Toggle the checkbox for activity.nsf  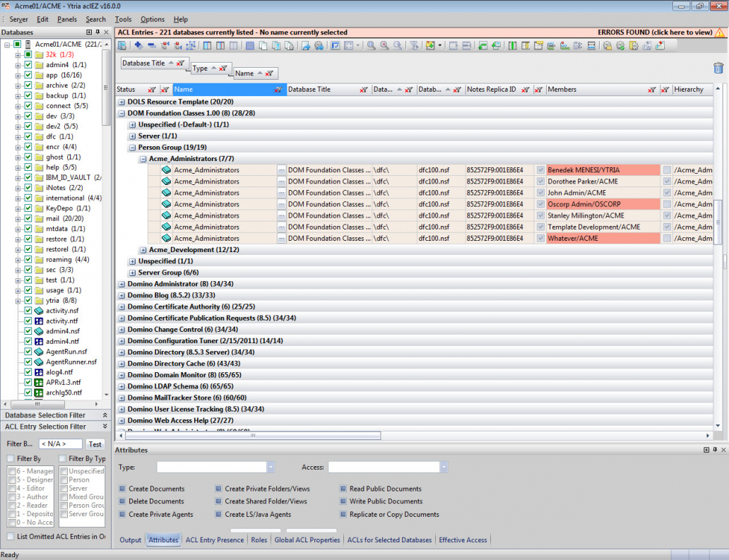point(28,311)
